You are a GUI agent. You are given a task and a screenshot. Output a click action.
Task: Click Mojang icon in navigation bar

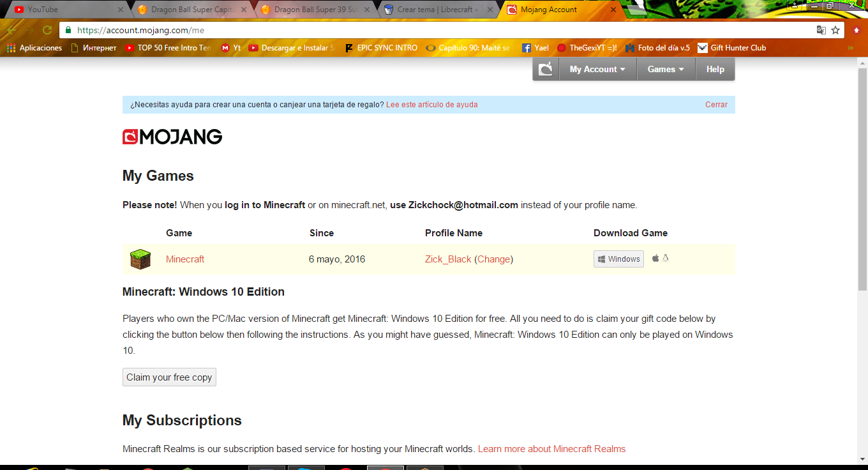(546, 69)
